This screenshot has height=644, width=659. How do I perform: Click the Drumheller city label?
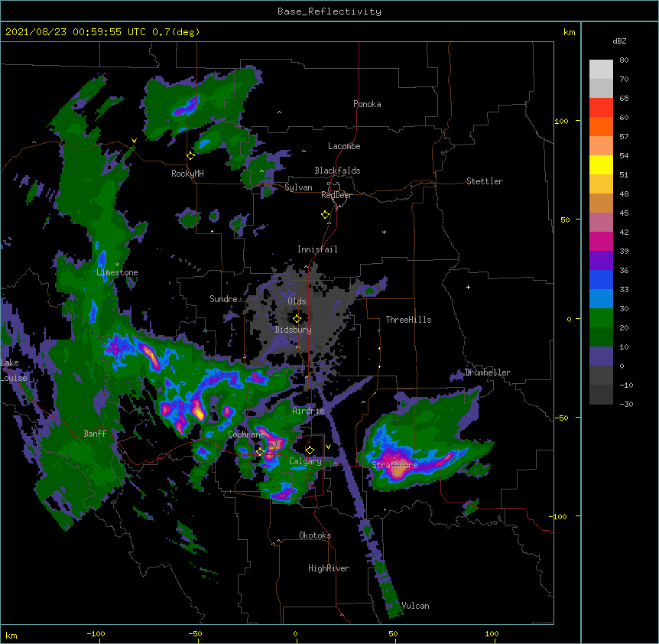click(x=488, y=372)
